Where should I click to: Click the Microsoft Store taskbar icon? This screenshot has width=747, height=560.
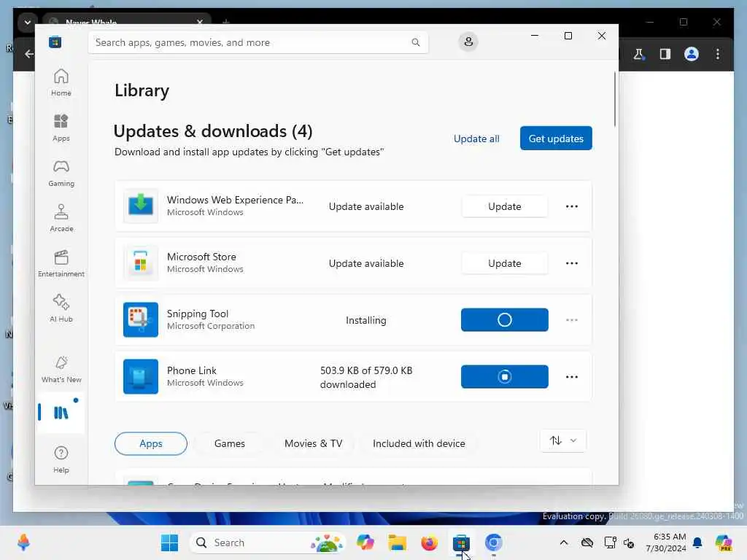[461, 542]
